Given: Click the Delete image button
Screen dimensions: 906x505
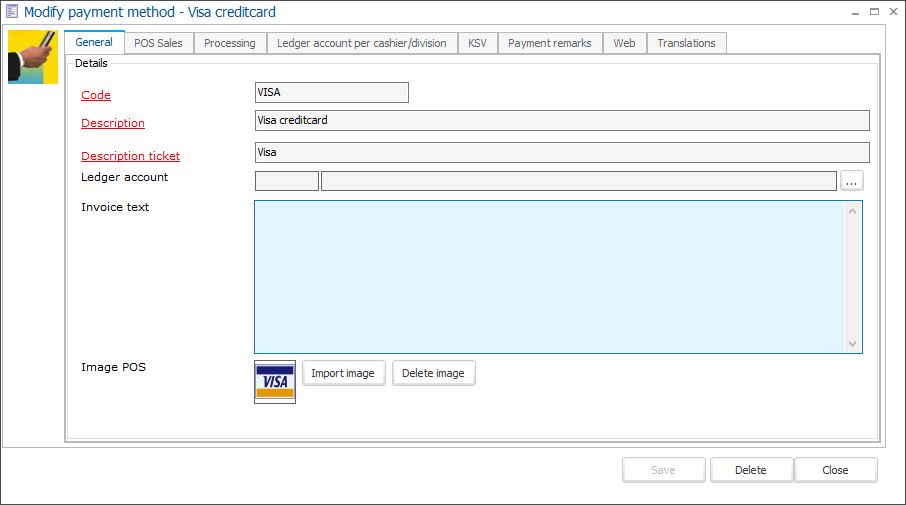Looking at the screenshot, I should pos(433,373).
